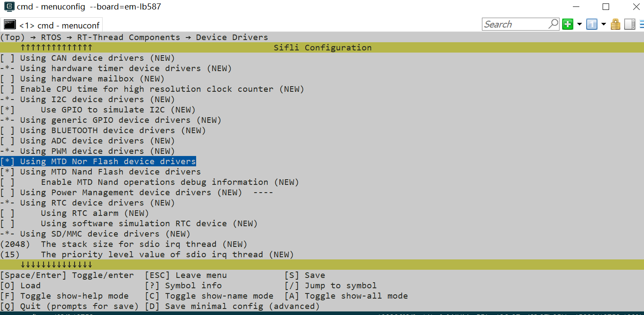Viewport: 644px width, 315px height.
Task: Click the [Q] Quit shortcut text
Action: click(69, 306)
